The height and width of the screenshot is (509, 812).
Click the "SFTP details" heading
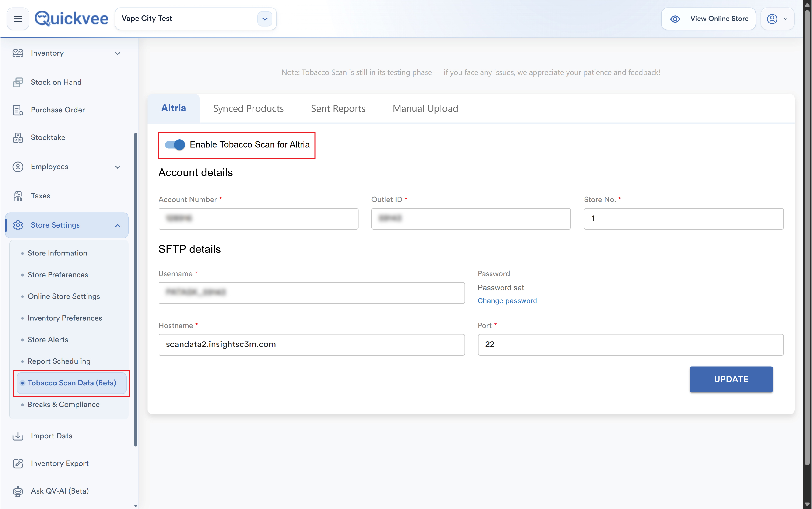(x=190, y=249)
